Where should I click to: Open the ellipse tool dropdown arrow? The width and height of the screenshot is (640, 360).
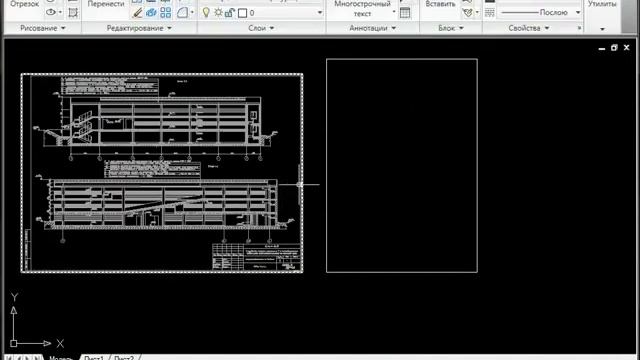[x=60, y=12]
